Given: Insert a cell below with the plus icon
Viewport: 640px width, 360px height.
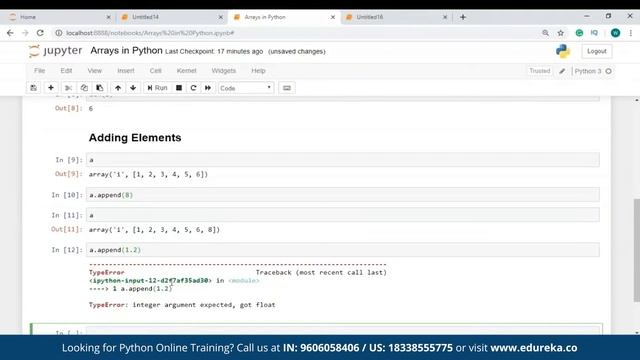Looking at the screenshot, I should (x=51, y=88).
